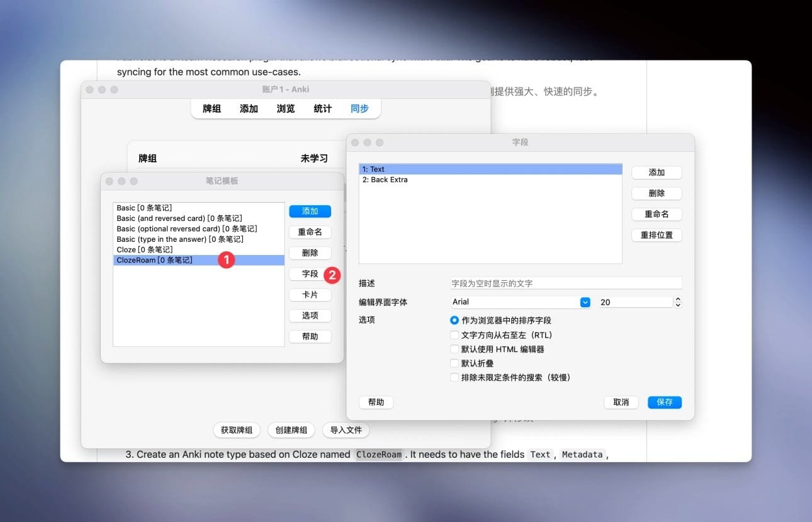Select 作为浏览器中的排序字段 radio button
This screenshot has width=812, height=522.
pos(454,321)
